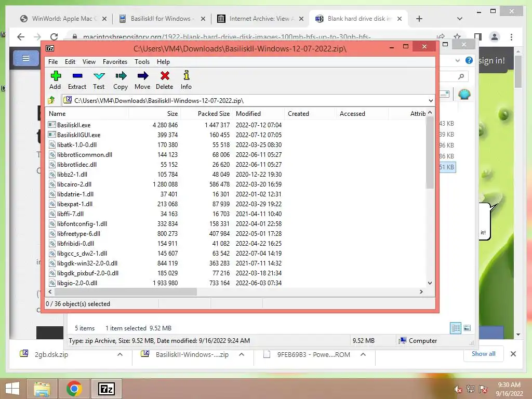
Task: Open the File menu
Action: [x=53, y=62]
